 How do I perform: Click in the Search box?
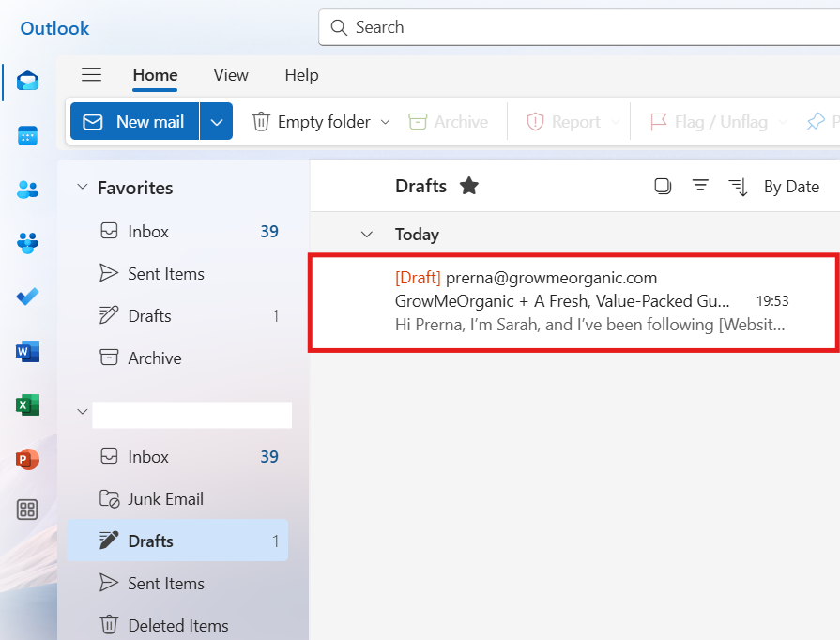click(x=579, y=27)
